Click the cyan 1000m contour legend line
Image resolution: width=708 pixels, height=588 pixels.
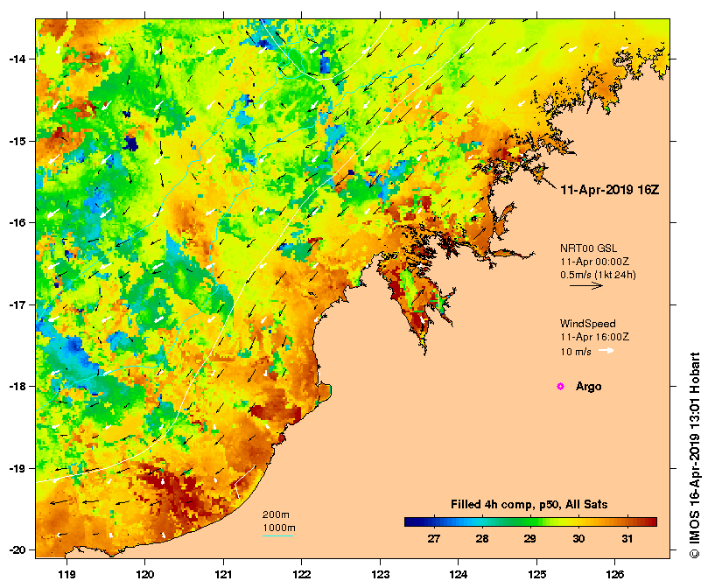coord(278,536)
